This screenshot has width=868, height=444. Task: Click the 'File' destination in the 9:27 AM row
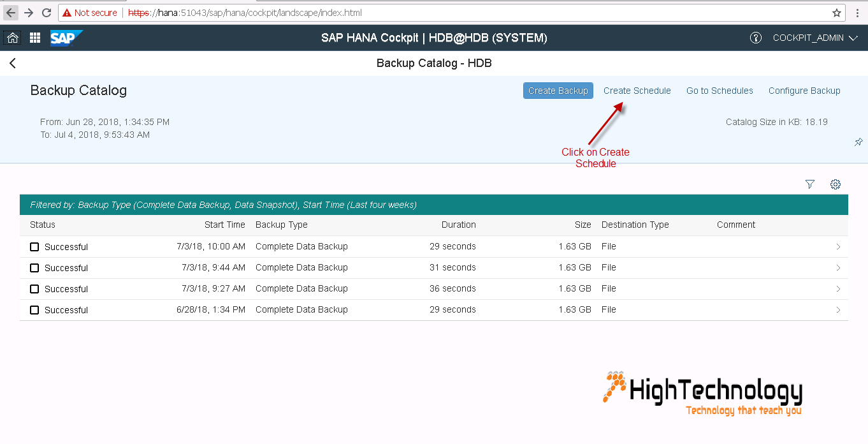[609, 288]
